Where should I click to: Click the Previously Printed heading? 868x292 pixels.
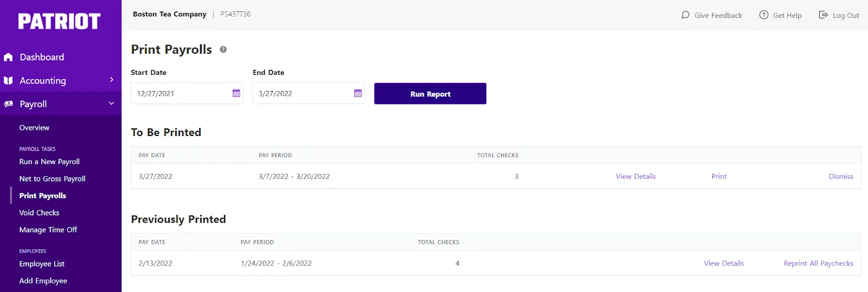click(178, 219)
